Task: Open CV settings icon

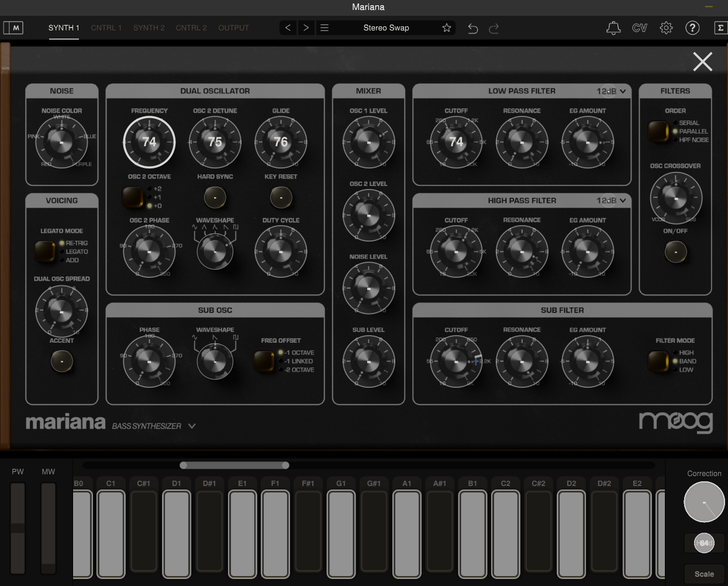Action: 640,27
